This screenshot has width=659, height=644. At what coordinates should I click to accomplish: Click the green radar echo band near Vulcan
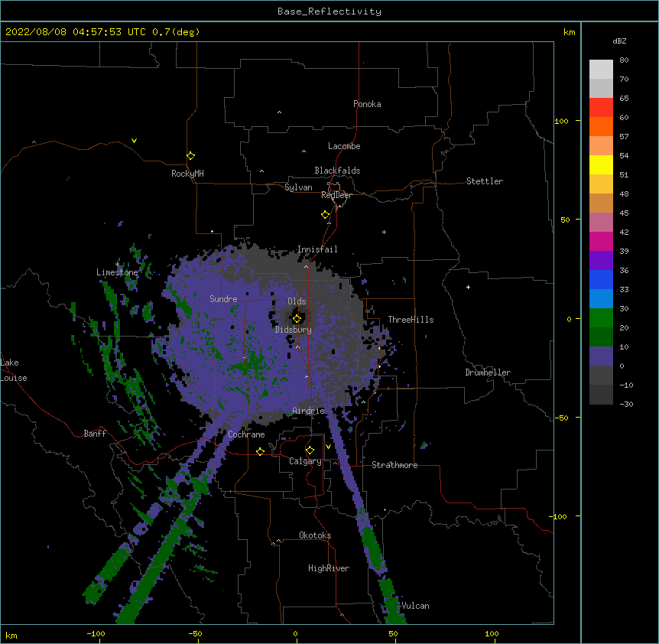click(x=390, y=601)
